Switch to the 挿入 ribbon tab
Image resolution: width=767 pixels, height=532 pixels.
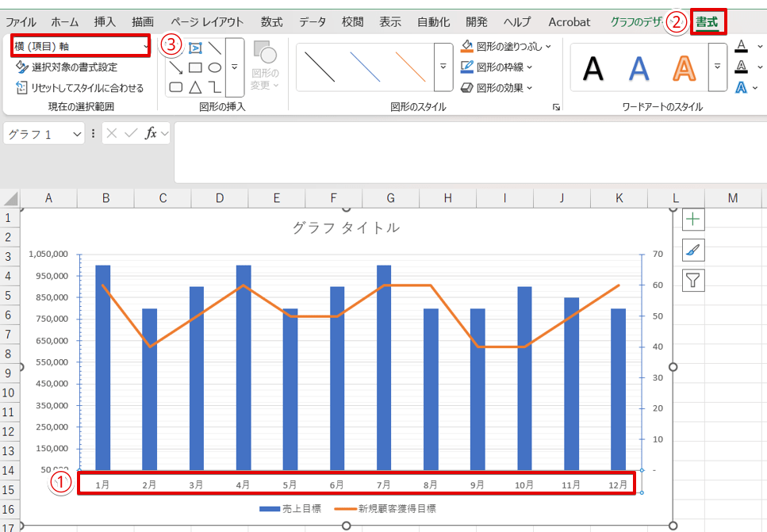click(104, 22)
